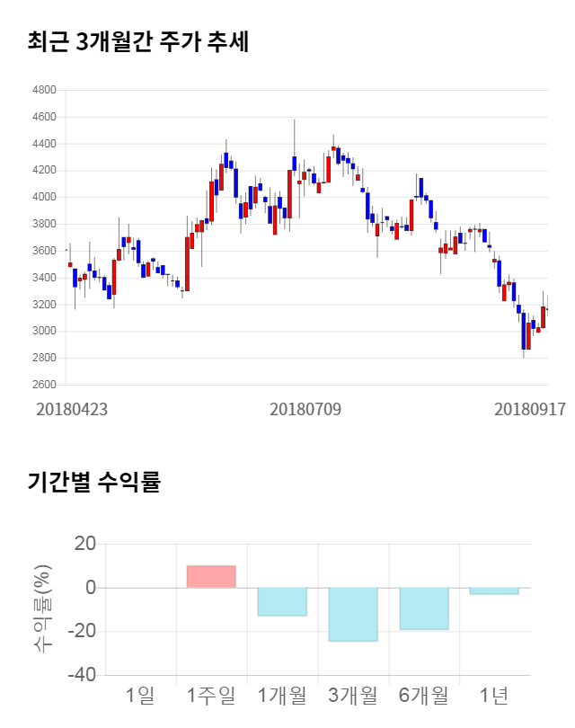Select the 3개월 axis label
Screen dimensions: 575x728
click(x=353, y=695)
